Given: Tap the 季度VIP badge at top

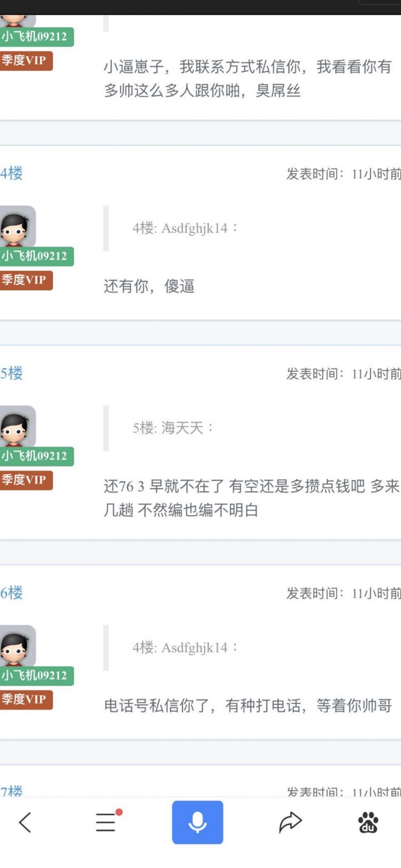Looking at the screenshot, I should [x=26, y=60].
